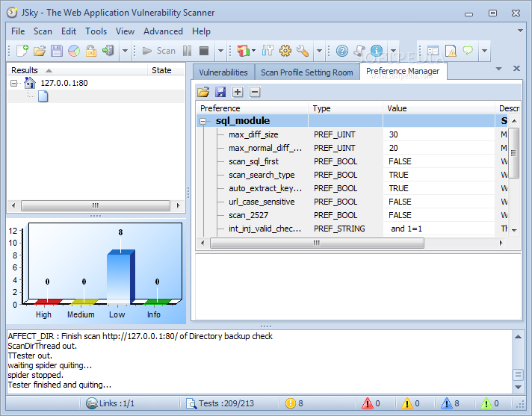Select the Preference Manager tab
The image size is (532, 416).
(403, 71)
